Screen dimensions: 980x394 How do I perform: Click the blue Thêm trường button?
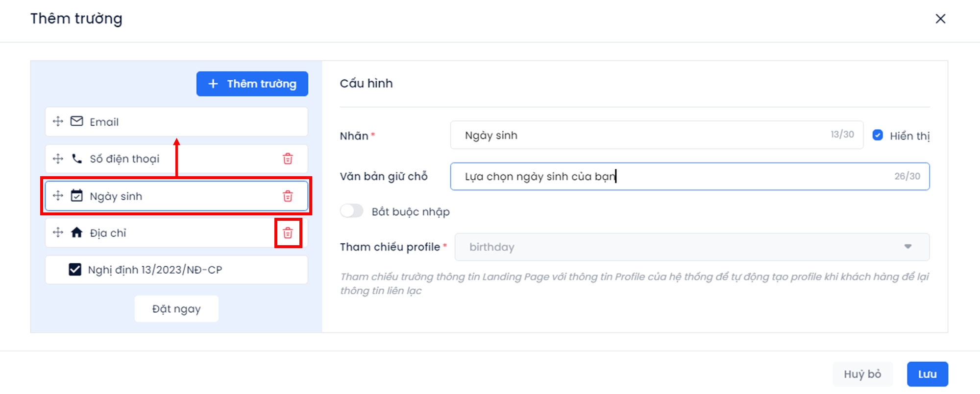tap(252, 84)
